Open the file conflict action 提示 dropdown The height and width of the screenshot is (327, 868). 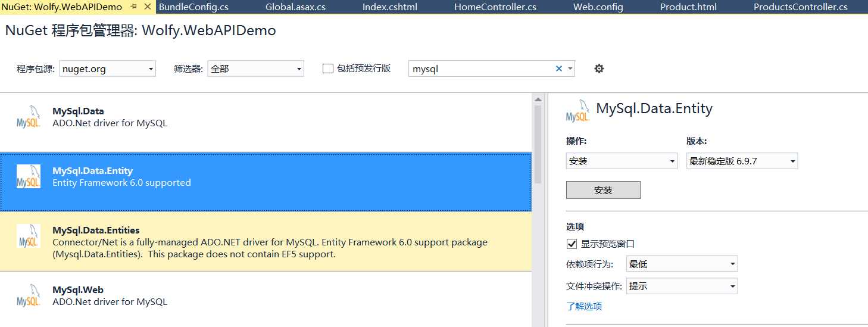[682, 286]
